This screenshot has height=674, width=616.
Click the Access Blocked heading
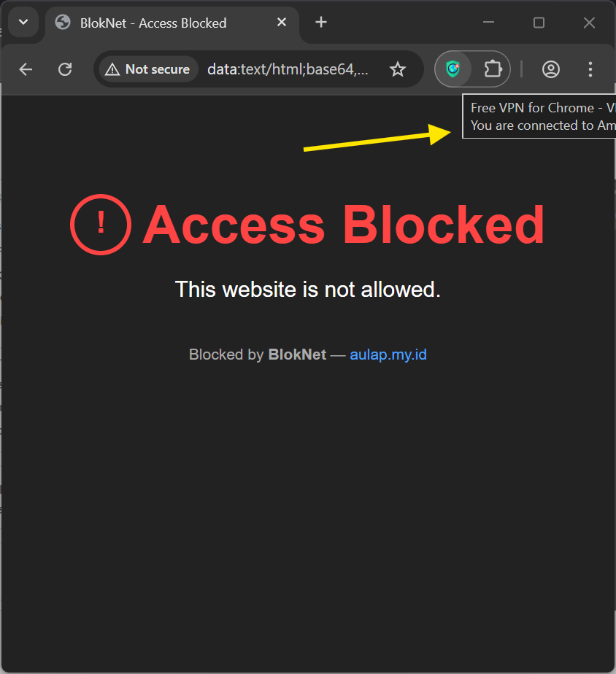click(x=344, y=224)
